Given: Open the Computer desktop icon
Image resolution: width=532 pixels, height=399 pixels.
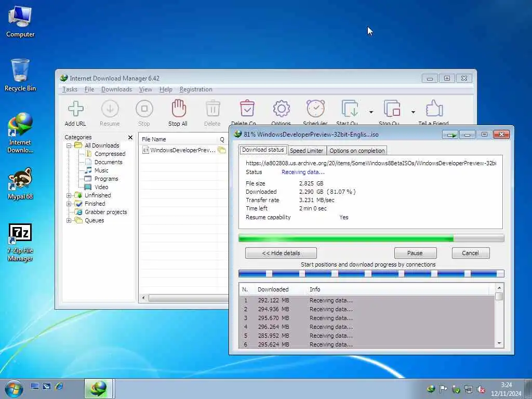Looking at the screenshot, I should point(20,22).
